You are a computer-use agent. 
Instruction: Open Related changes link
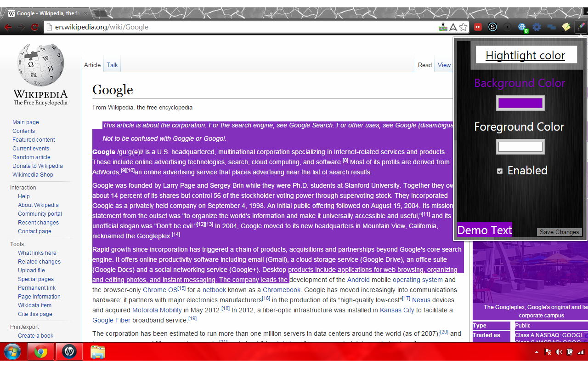click(x=39, y=262)
